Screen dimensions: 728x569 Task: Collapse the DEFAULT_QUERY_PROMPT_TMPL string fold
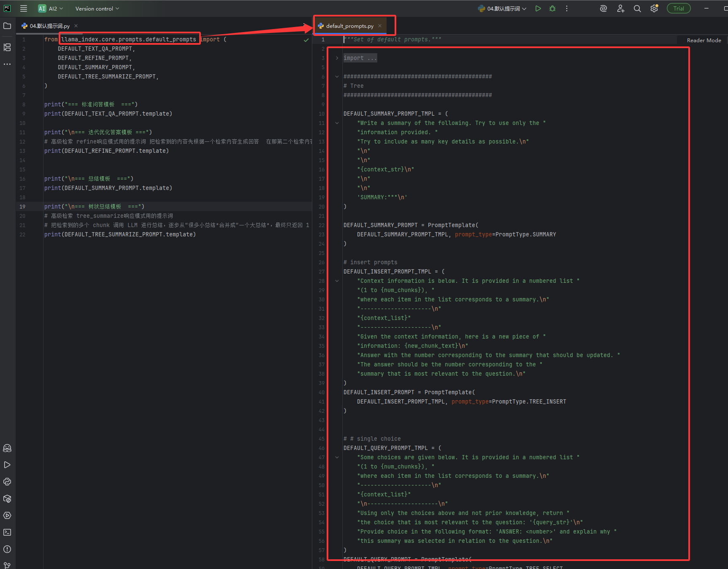pos(337,458)
